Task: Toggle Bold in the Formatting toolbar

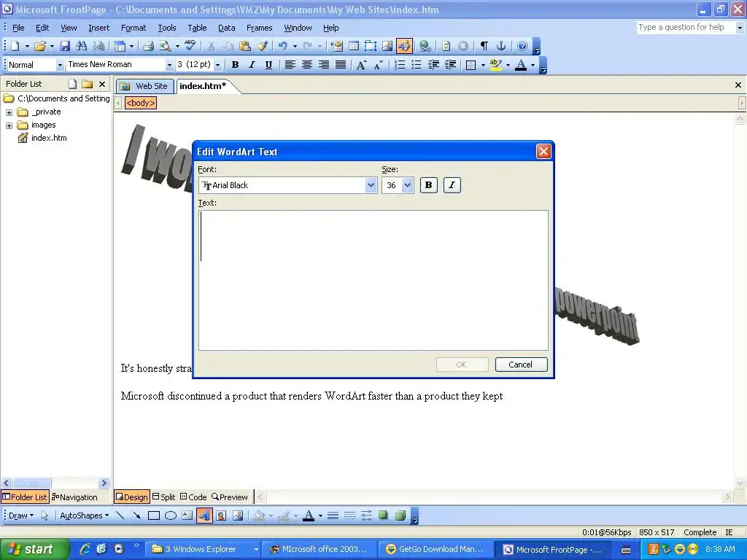Action: pyautogui.click(x=235, y=65)
